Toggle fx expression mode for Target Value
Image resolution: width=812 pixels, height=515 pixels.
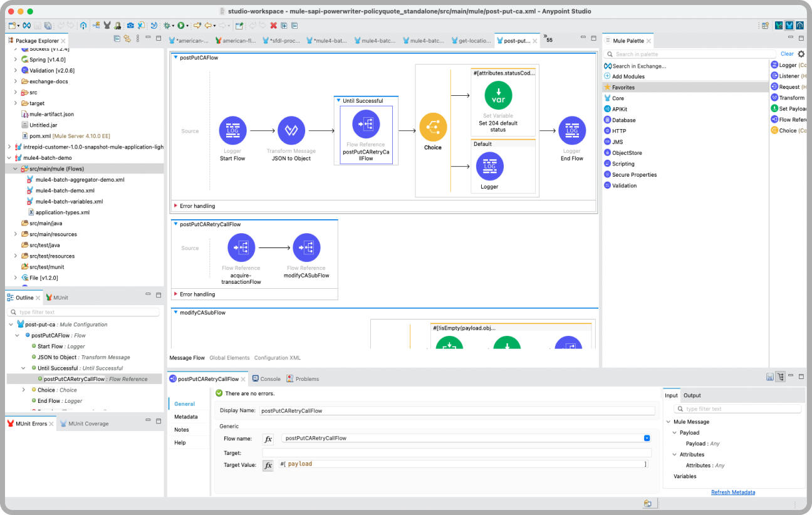[268, 465]
